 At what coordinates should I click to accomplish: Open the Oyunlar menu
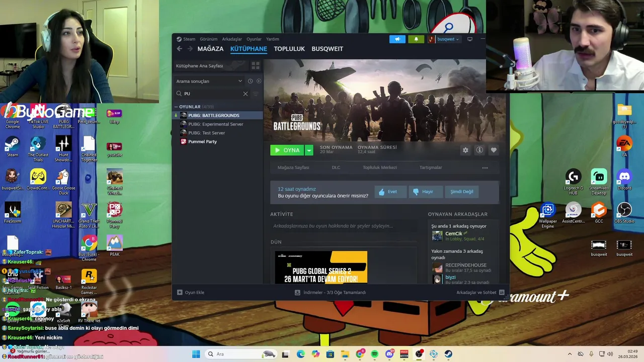tap(254, 39)
